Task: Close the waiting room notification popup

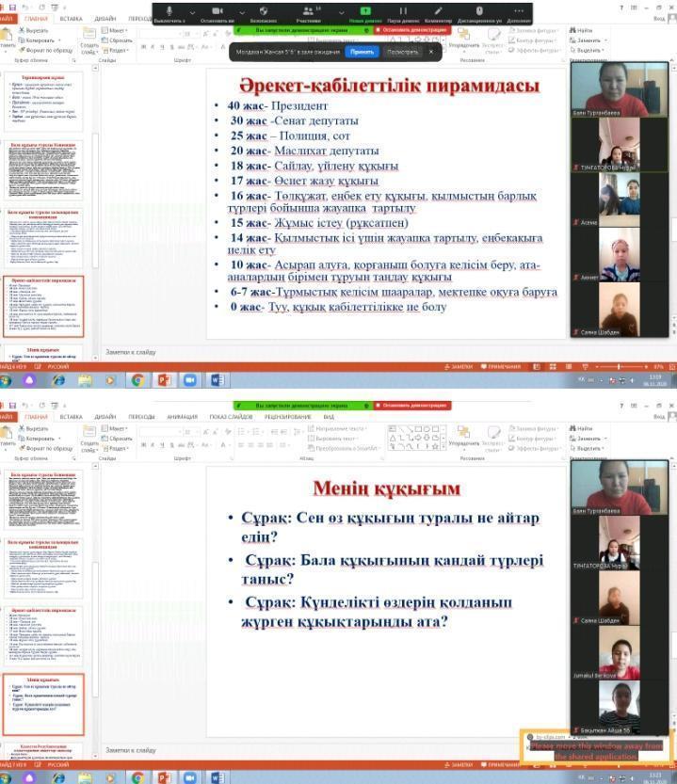Action: 431,52
